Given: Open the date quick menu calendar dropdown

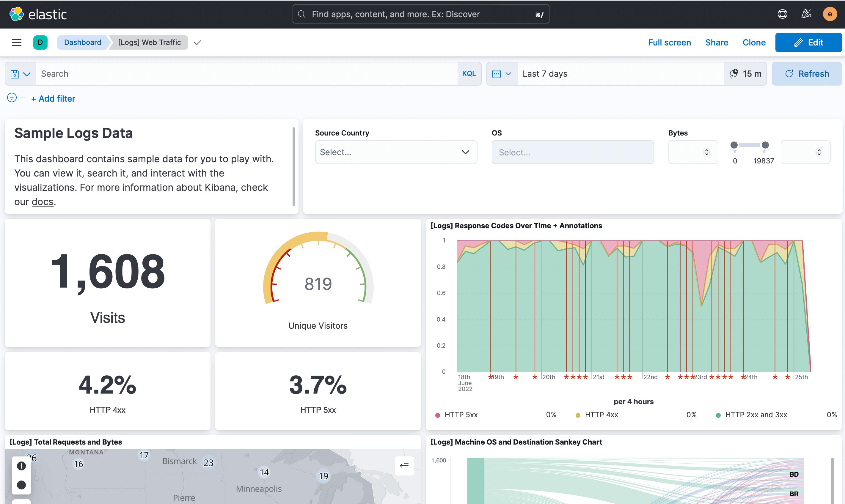Looking at the screenshot, I should pos(502,74).
